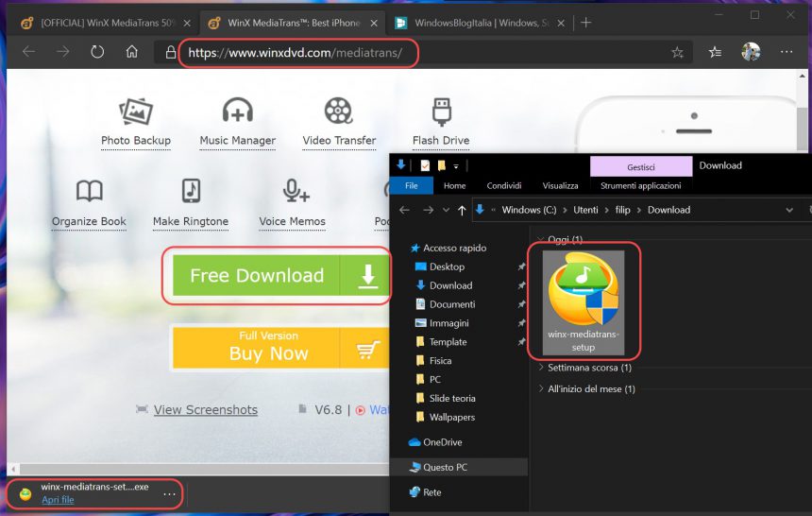Open the Condividi ribbon tab
The image size is (812, 516).
[504, 185]
